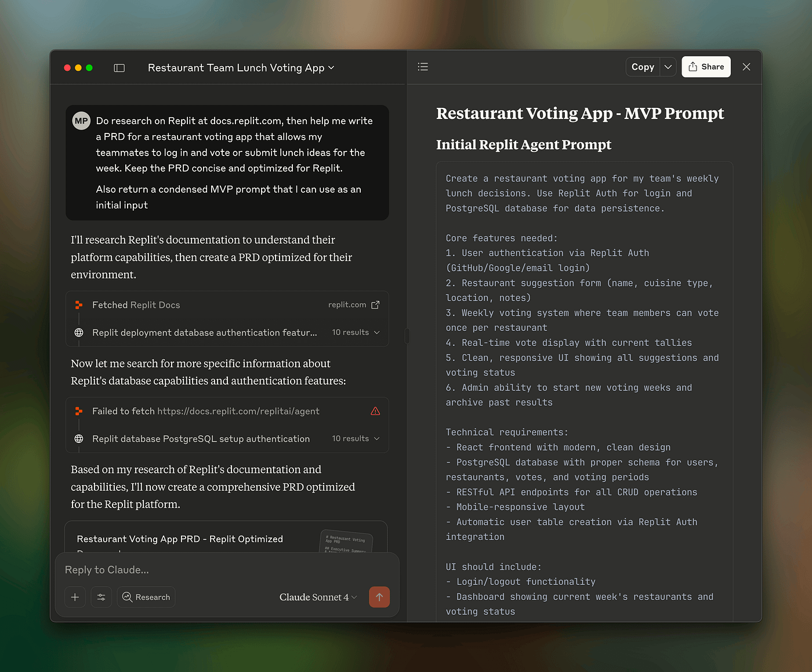The height and width of the screenshot is (672, 812).
Task: Open the Restaurant Team Lunch Voting App title dropdown
Action: pos(241,68)
